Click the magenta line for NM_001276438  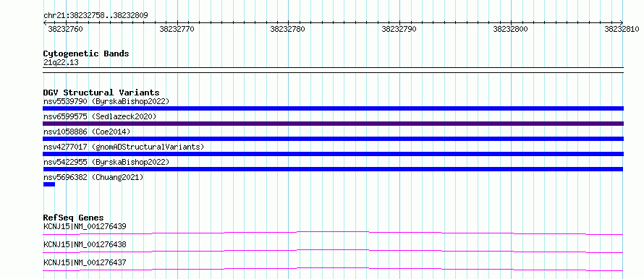tap(333, 251)
